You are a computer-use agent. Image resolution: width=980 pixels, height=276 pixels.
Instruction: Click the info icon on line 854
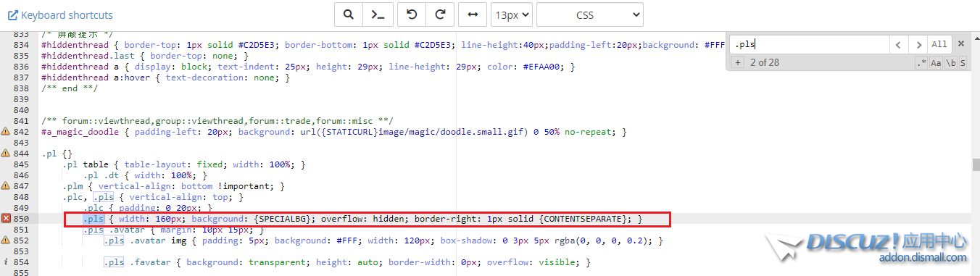pos(6,262)
